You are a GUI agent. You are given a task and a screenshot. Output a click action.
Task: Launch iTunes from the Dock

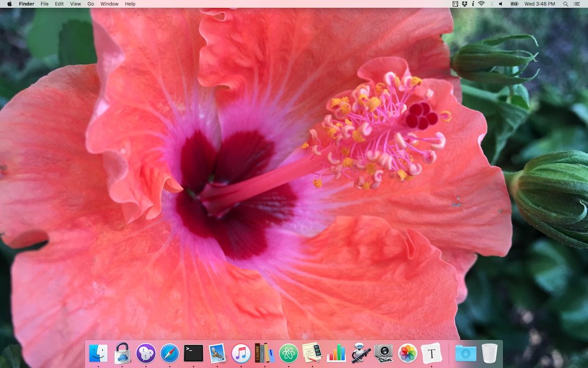point(240,353)
